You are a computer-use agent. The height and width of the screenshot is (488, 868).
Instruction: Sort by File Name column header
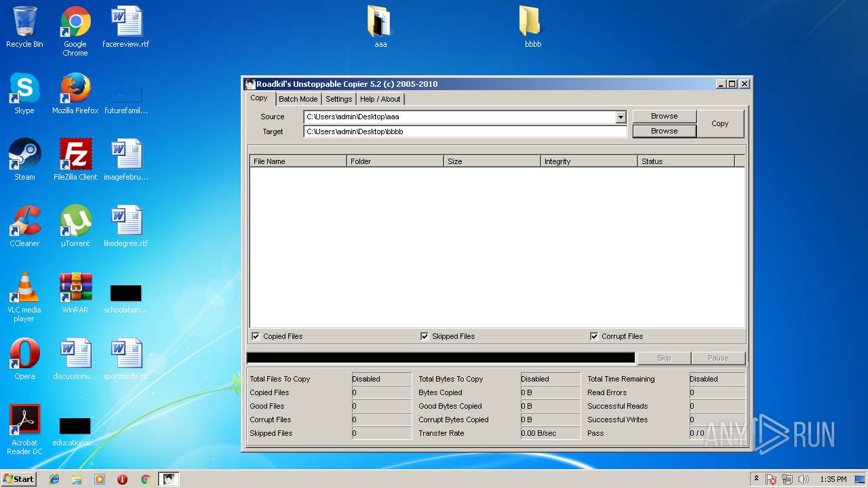coord(298,161)
